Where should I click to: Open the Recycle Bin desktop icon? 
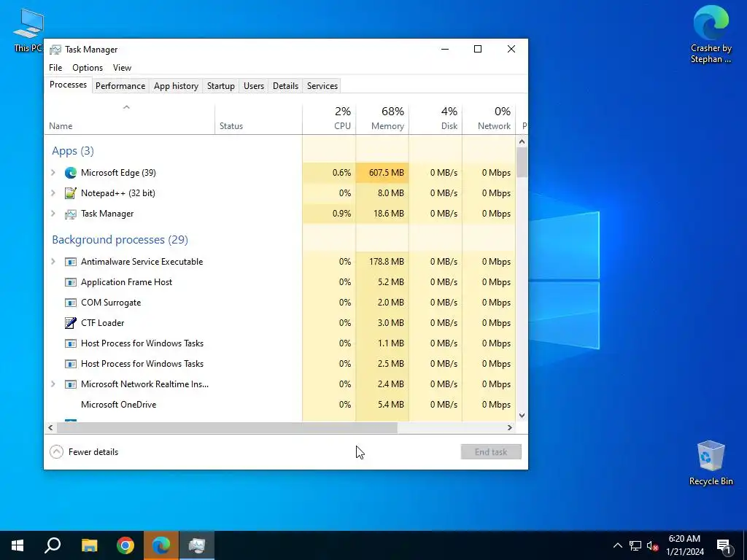[x=711, y=463]
